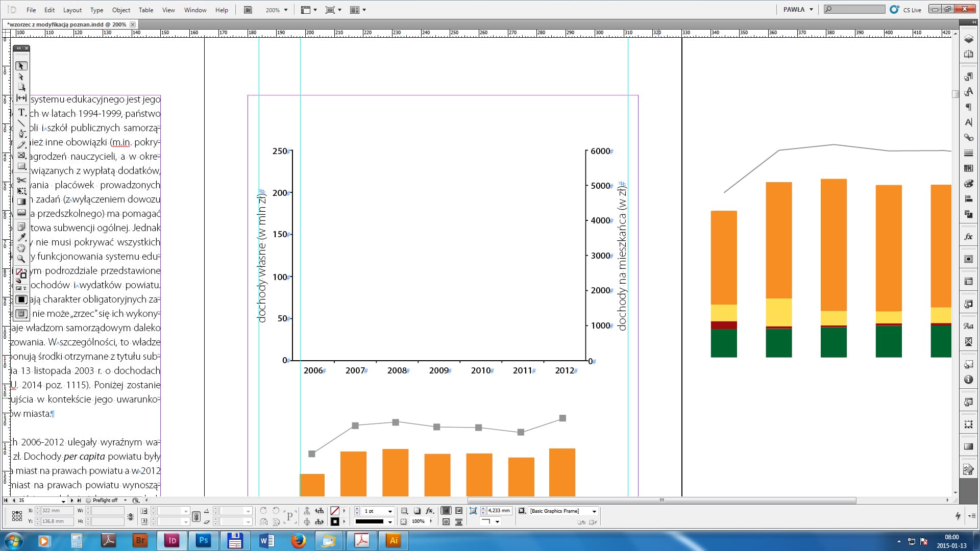Open the Table menu
The height and width of the screenshot is (551, 980).
(145, 10)
